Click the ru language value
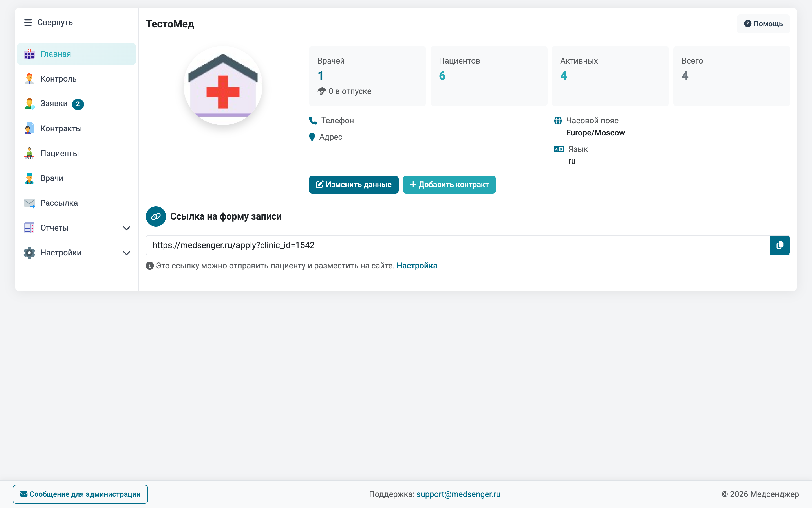 tap(572, 161)
